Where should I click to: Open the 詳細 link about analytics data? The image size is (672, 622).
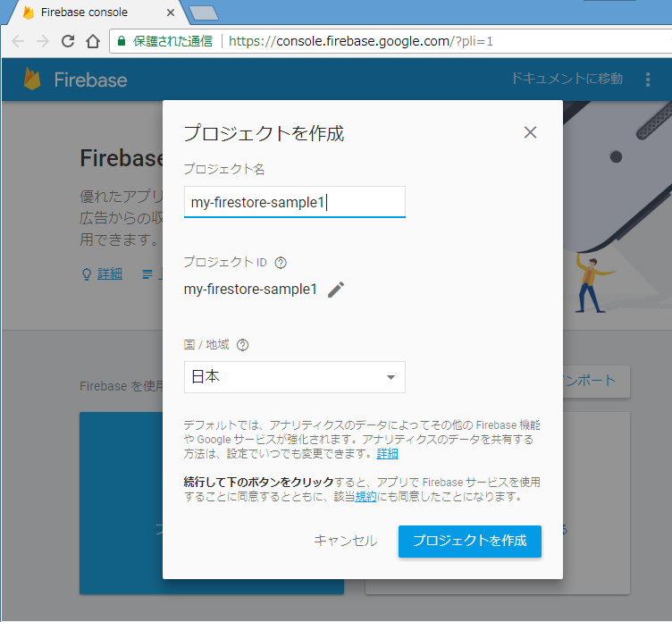tap(388, 453)
